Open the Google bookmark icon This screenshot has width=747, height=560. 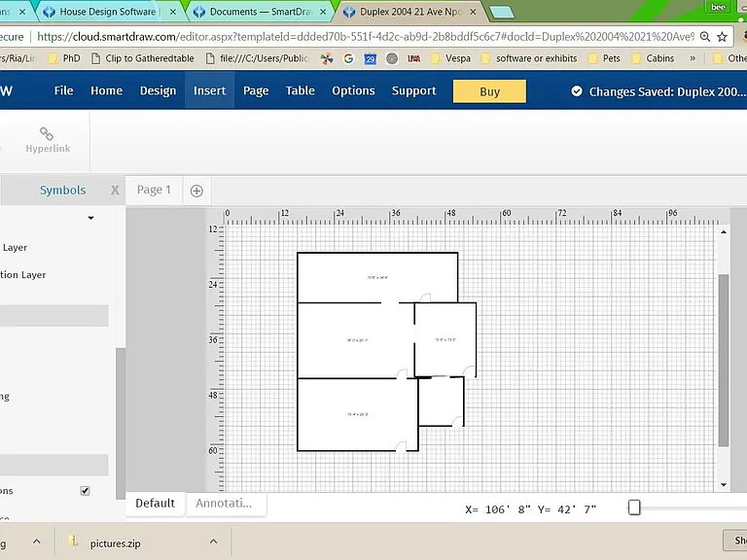point(349,58)
